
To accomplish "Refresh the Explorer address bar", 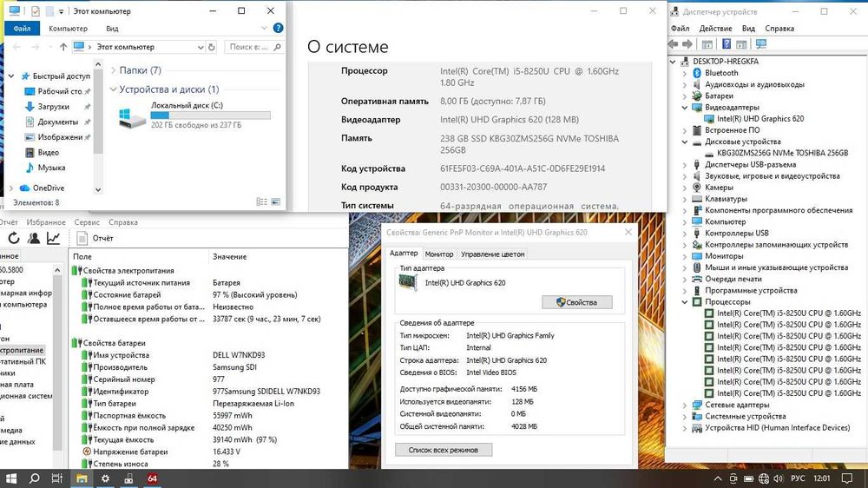I will coord(212,47).
